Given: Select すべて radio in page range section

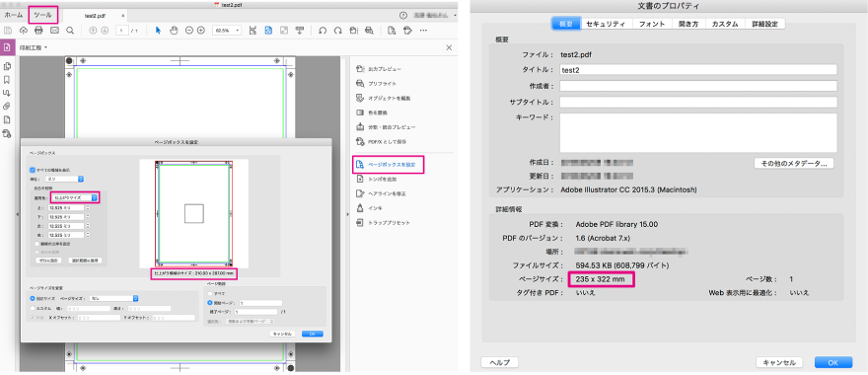Looking at the screenshot, I should pos(210,293).
